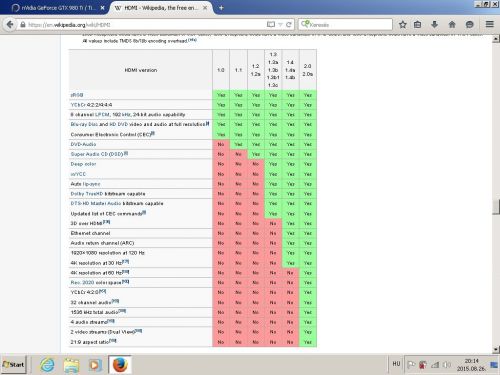Launch Internet Explorer from the taskbar
The width and height of the screenshot is (500, 375).
[x=48, y=365]
